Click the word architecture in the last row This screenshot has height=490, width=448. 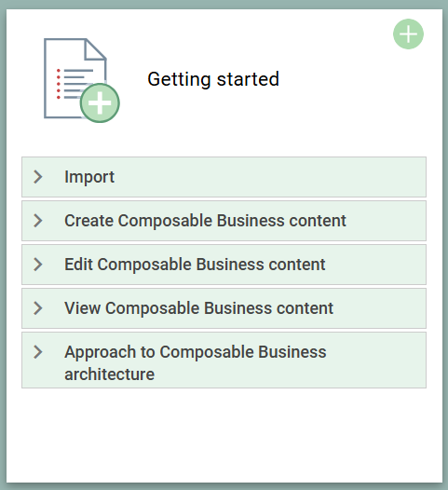109,374
